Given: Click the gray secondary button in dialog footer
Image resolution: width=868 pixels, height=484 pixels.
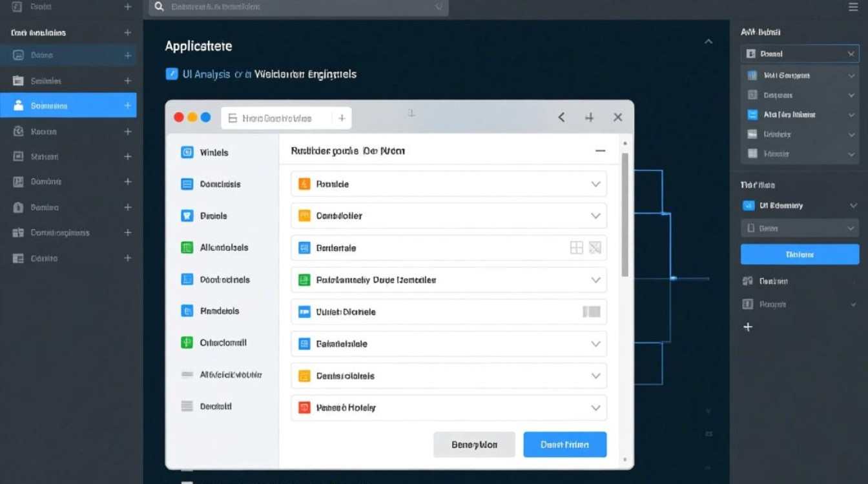Looking at the screenshot, I should pyautogui.click(x=474, y=445).
